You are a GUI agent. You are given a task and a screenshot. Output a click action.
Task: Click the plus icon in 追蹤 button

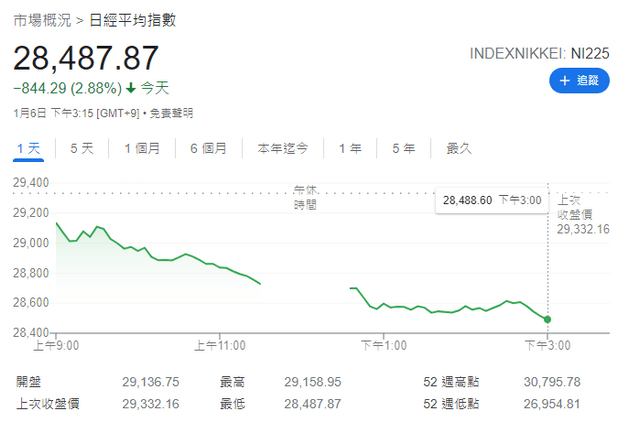[563, 79]
